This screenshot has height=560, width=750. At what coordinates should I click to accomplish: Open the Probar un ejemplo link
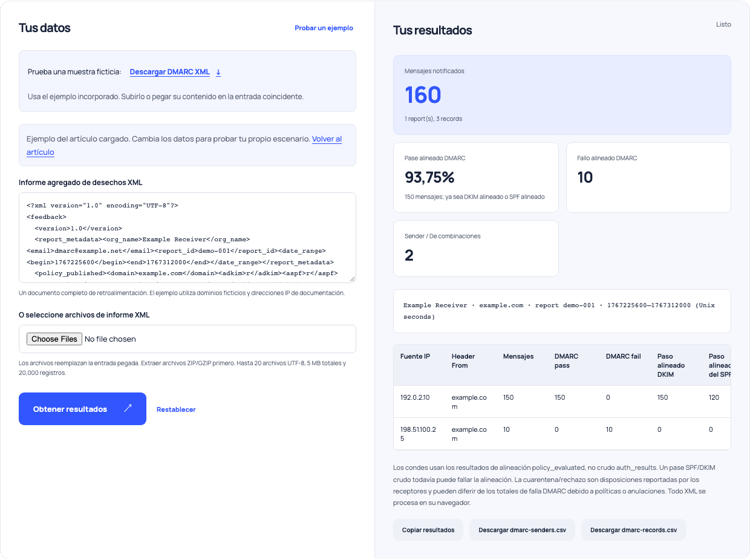click(324, 28)
